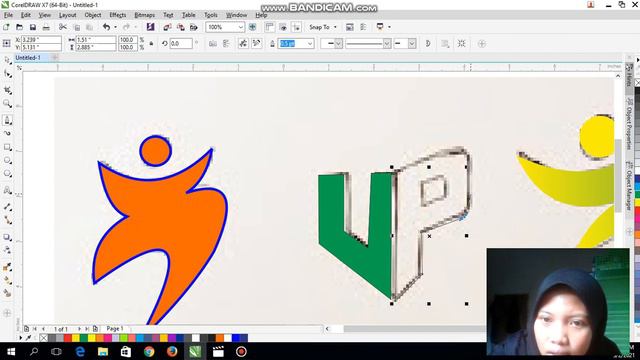
Task: Click the Import icon in standard toolbar
Action: [167, 27]
